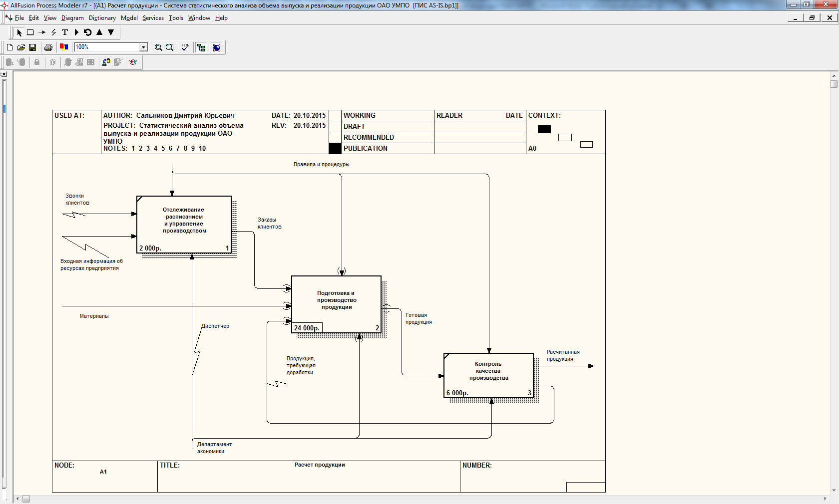This screenshot has width=839, height=504.
Task: Open the color palette editor swatch
Action: (64, 47)
